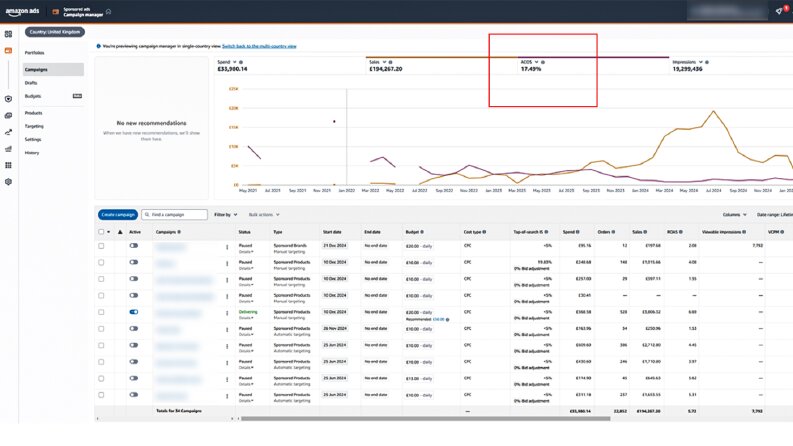The width and height of the screenshot is (793, 446).
Task: Open Targeting in side menu
Action: [34, 126]
